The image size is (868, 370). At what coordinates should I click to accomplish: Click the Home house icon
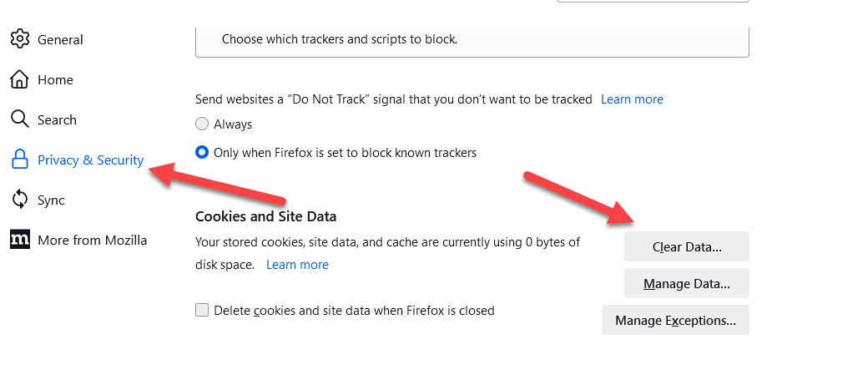pos(20,79)
